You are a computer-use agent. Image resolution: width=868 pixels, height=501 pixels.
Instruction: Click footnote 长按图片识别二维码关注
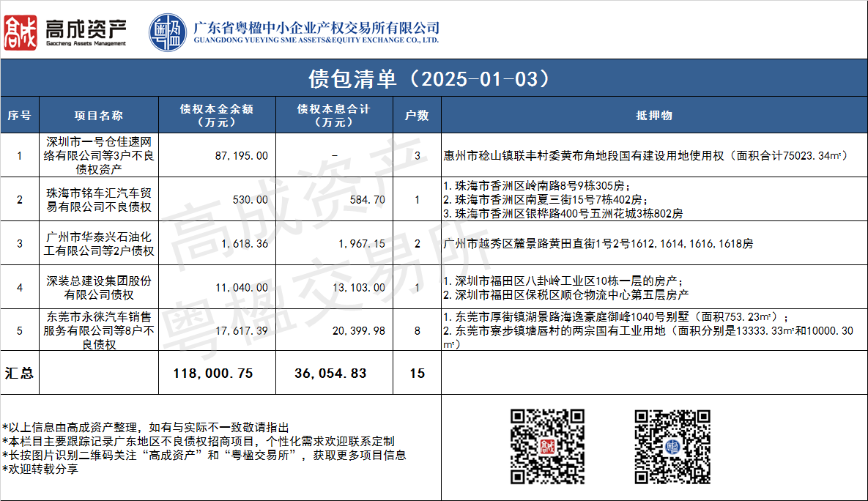click(73, 455)
